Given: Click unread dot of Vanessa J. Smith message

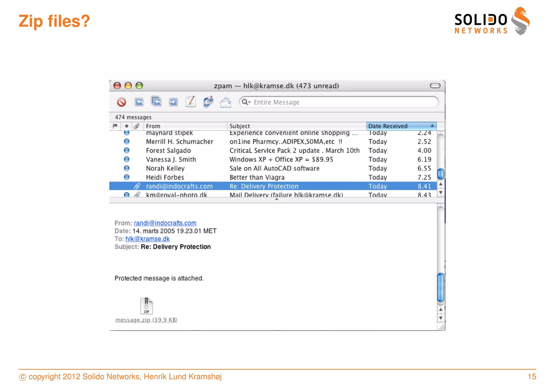Looking at the screenshot, I should pos(127,159).
